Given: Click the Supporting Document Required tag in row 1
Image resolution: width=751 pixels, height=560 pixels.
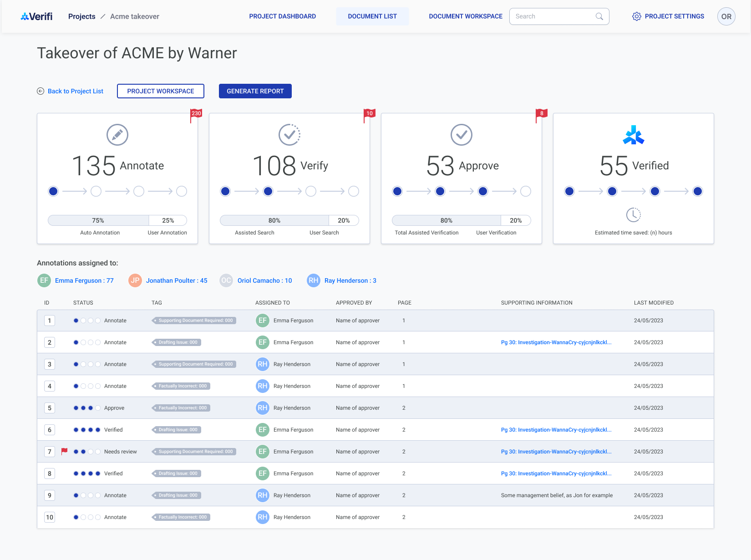Looking at the screenshot, I should tap(194, 321).
